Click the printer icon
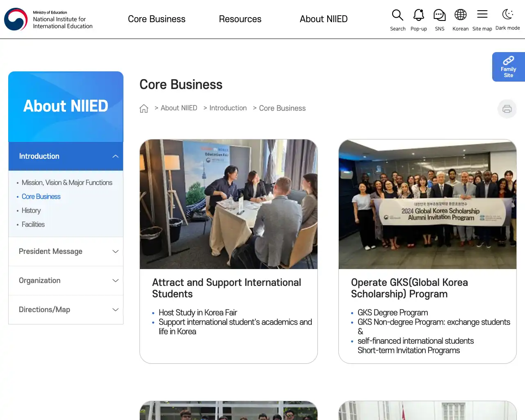 (507, 109)
